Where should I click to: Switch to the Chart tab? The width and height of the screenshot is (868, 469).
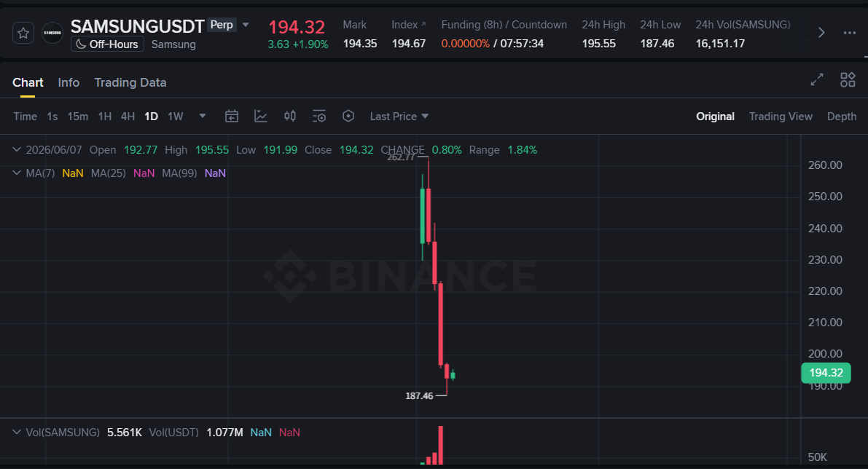click(x=28, y=82)
